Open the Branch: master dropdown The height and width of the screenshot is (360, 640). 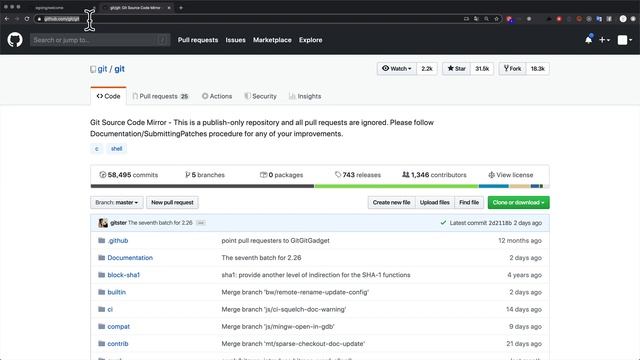click(x=117, y=202)
